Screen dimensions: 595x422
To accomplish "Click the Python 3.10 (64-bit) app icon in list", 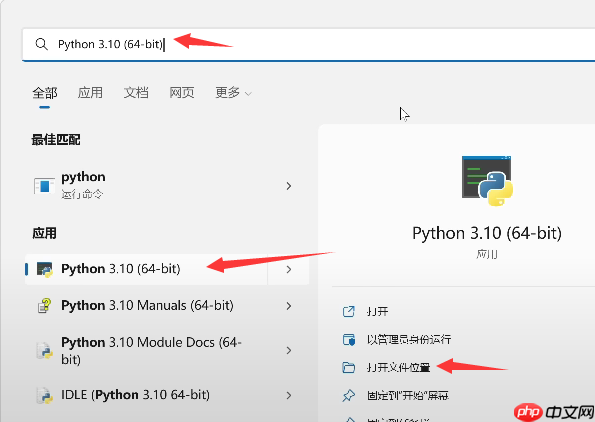I will point(44,269).
